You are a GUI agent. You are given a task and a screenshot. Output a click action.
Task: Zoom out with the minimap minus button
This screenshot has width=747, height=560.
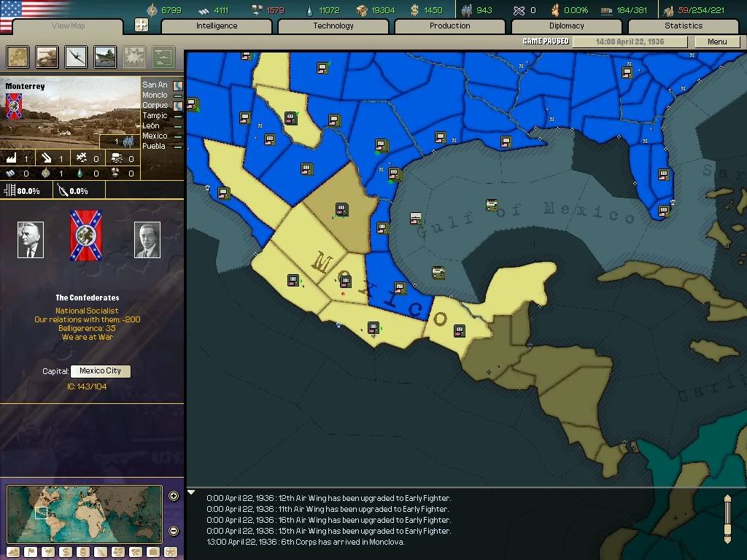[174, 531]
